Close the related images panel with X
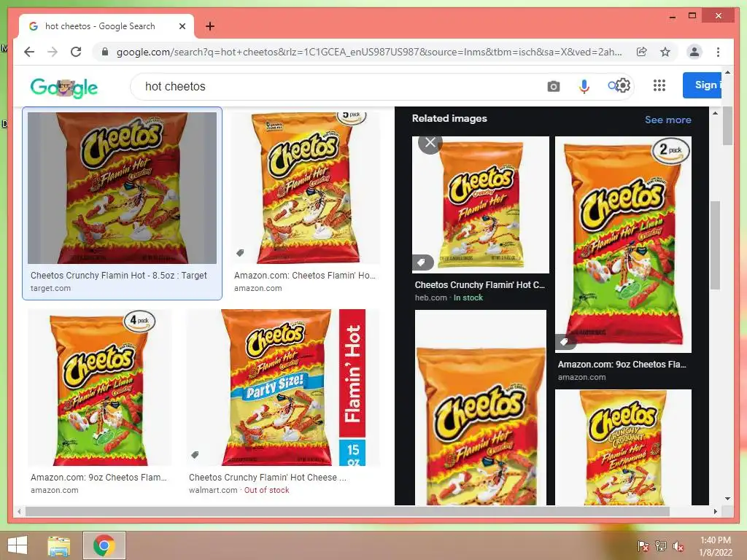Screen dimensions: 747x560 pyautogui.click(x=430, y=142)
